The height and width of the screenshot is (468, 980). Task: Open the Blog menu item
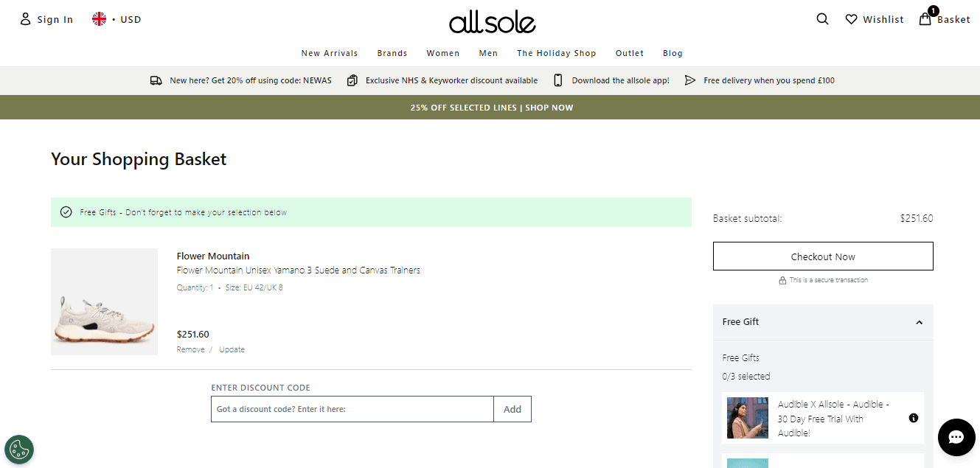[x=673, y=53]
